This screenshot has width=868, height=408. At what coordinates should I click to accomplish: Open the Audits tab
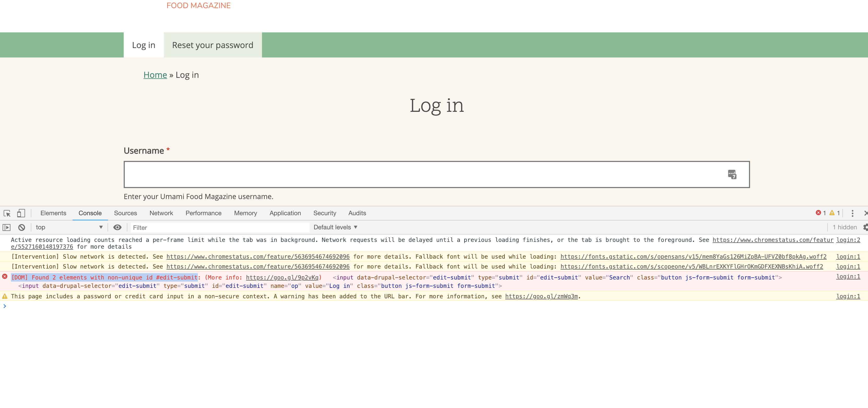357,213
